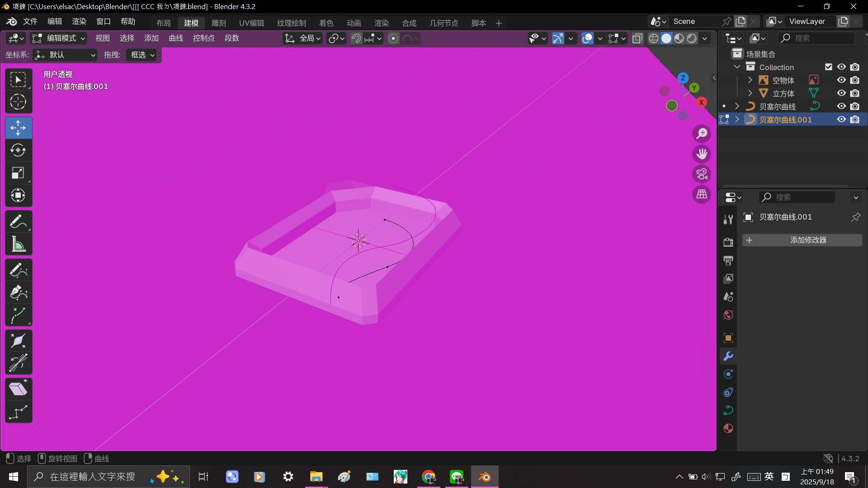The height and width of the screenshot is (488, 868).
Task: Select the Curve Pen tool
Action: tap(18, 293)
